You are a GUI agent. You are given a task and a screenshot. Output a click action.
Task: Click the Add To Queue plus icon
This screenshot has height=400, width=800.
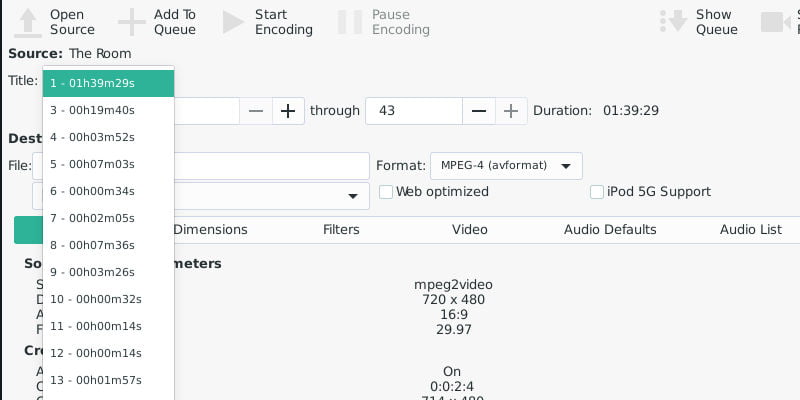tap(132, 22)
